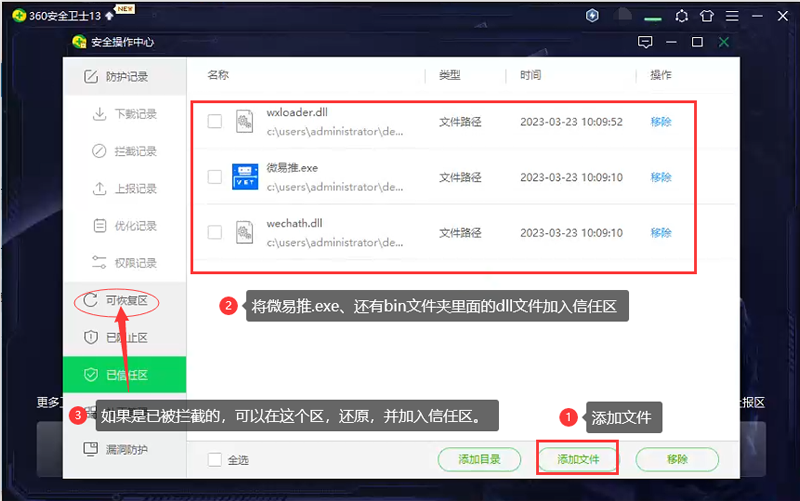The image size is (800, 501).
Task: Select 权限记录 sidebar entry
Action: coord(124,263)
